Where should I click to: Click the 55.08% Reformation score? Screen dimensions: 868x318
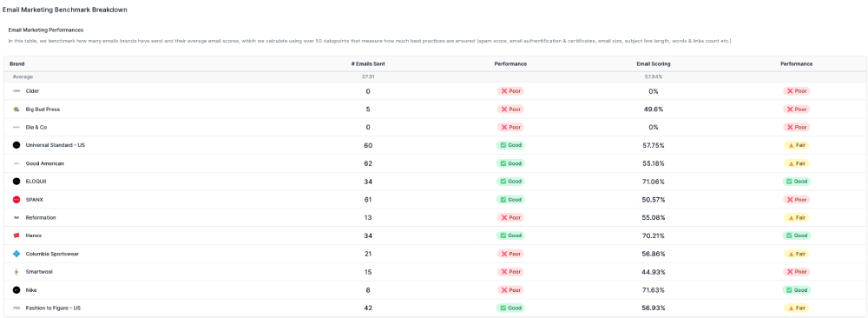click(654, 218)
